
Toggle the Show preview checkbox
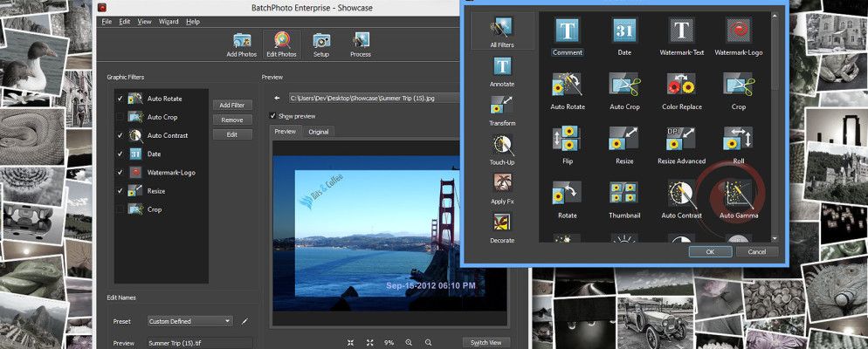point(272,116)
